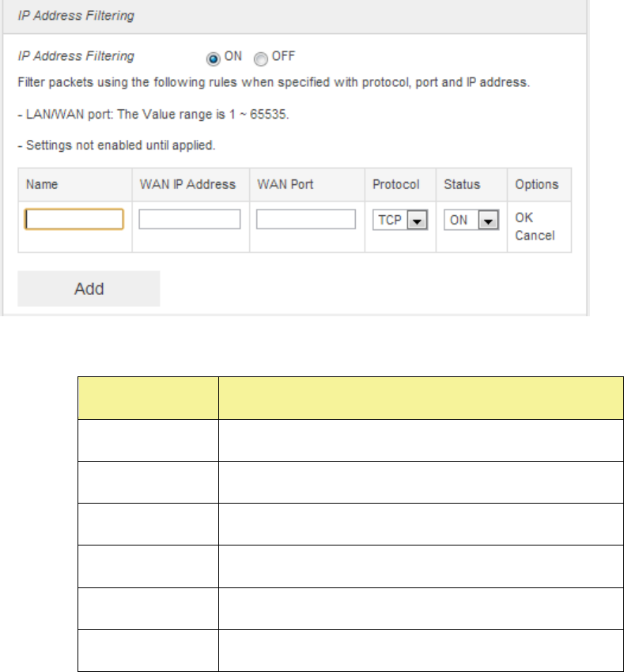Select the OFF radio button
The width and height of the screenshot is (624, 672).
point(260,58)
